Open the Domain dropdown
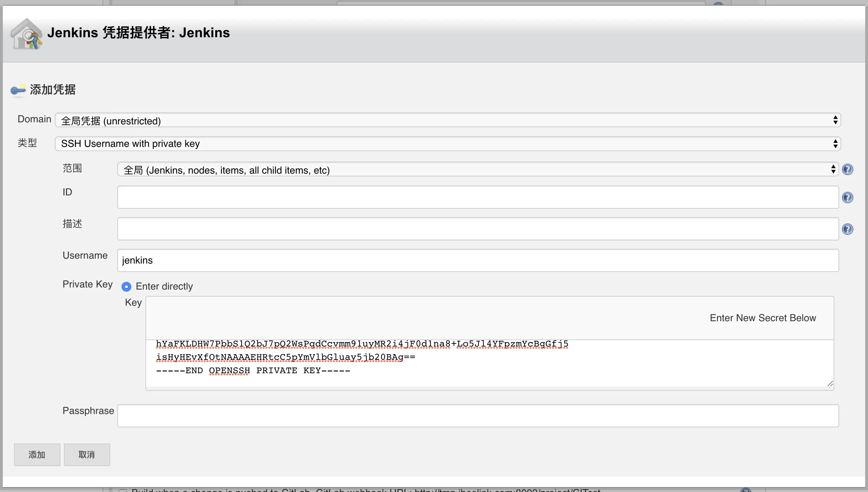The height and width of the screenshot is (492, 868). [x=448, y=121]
